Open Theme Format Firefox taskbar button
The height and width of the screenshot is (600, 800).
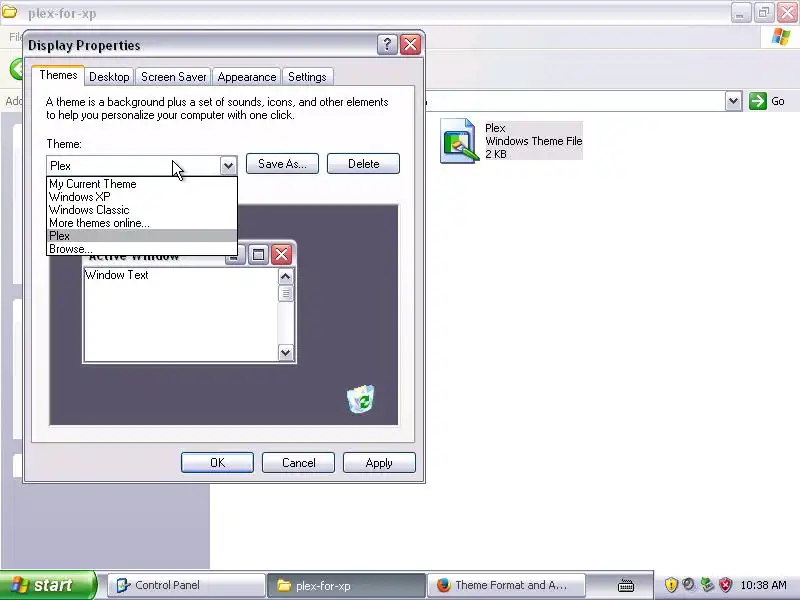[x=506, y=585]
